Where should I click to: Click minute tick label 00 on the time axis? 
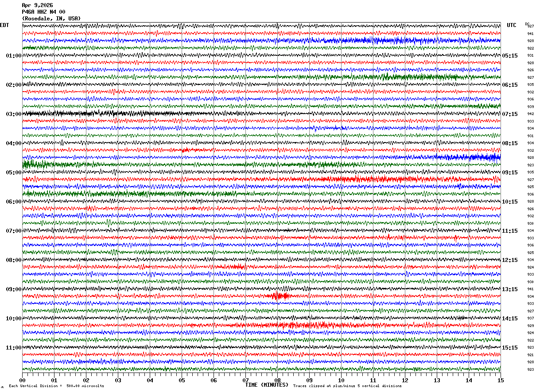click(22, 380)
